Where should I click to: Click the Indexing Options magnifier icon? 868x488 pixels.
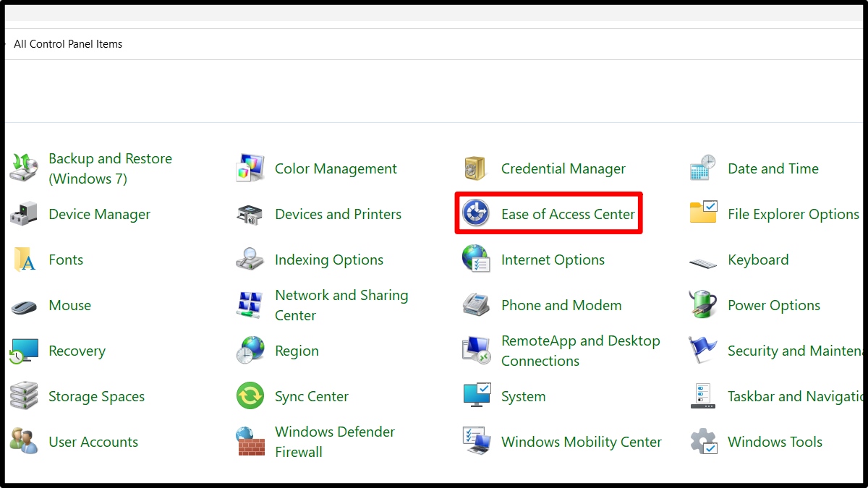tap(250, 260)
